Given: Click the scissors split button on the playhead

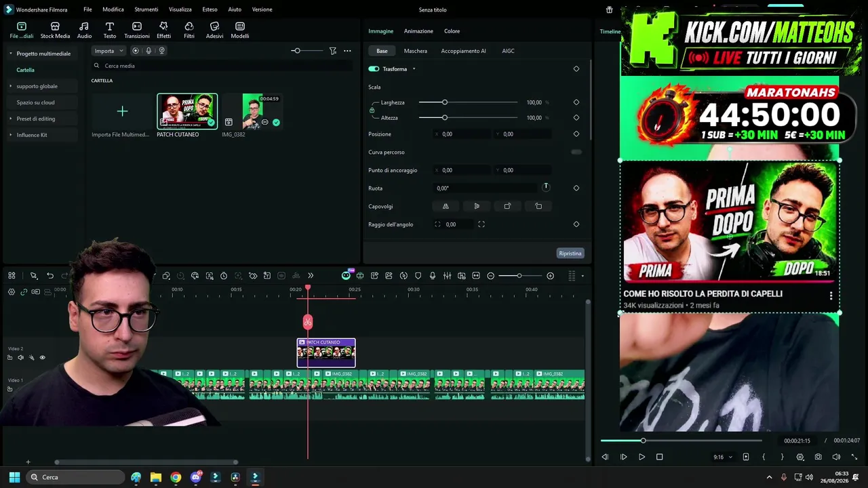Looking at the screenshot, I should pos(308,322).
